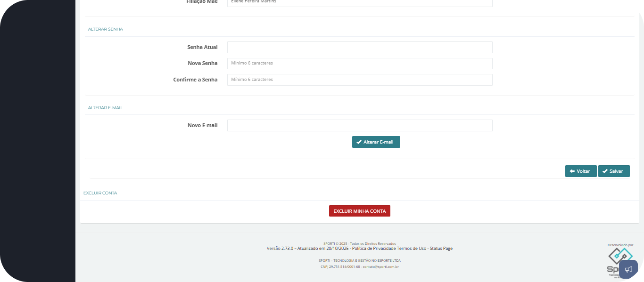Viewport: 644px width, 282px height.
Task: Click the Senha Atual password field
Action: [x=359, y=47]
